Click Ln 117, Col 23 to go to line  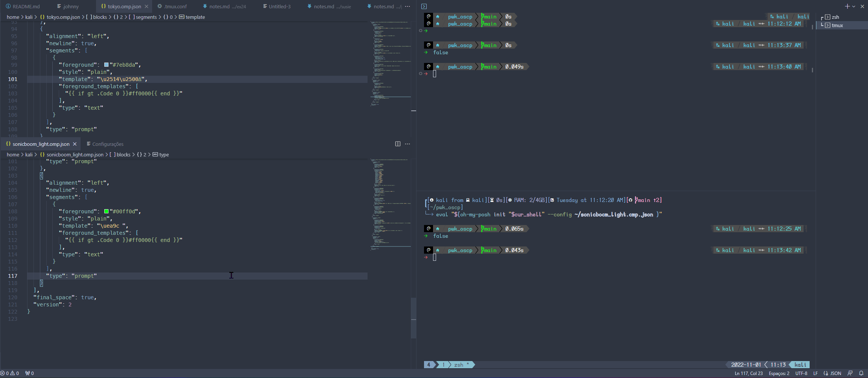click(x=749, y=373)
